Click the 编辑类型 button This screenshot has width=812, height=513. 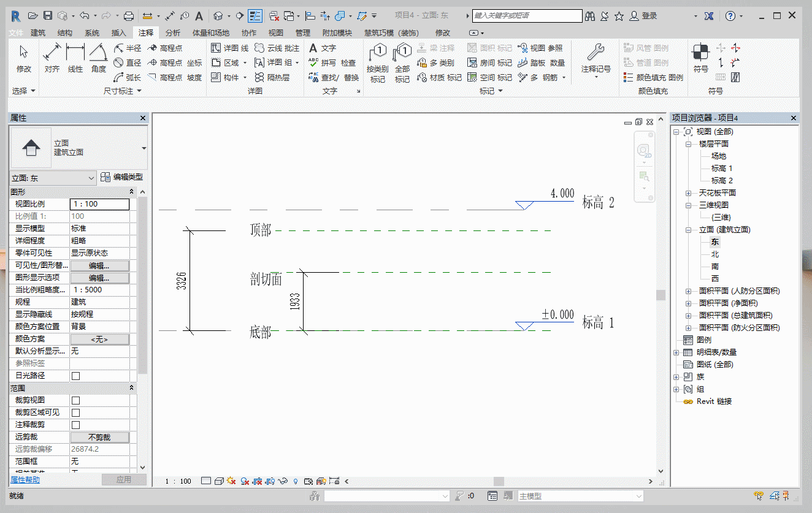click(121, 177)
